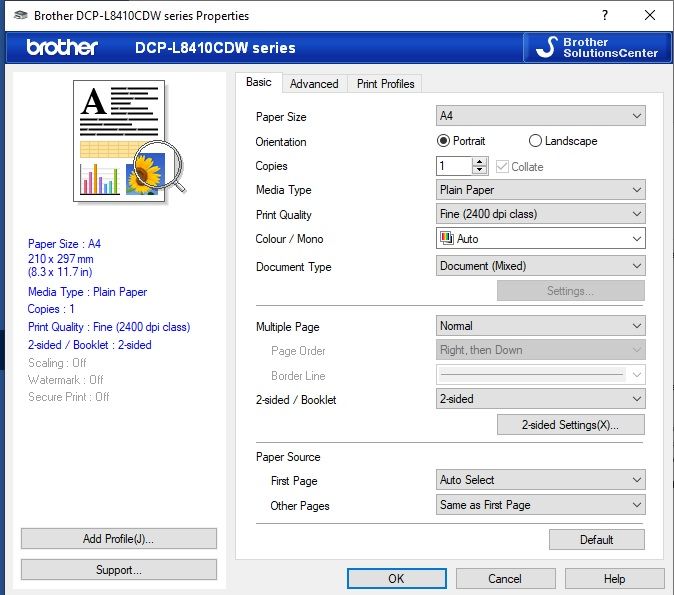Open the Other Pages paper source dropdown

click(540, 505)
